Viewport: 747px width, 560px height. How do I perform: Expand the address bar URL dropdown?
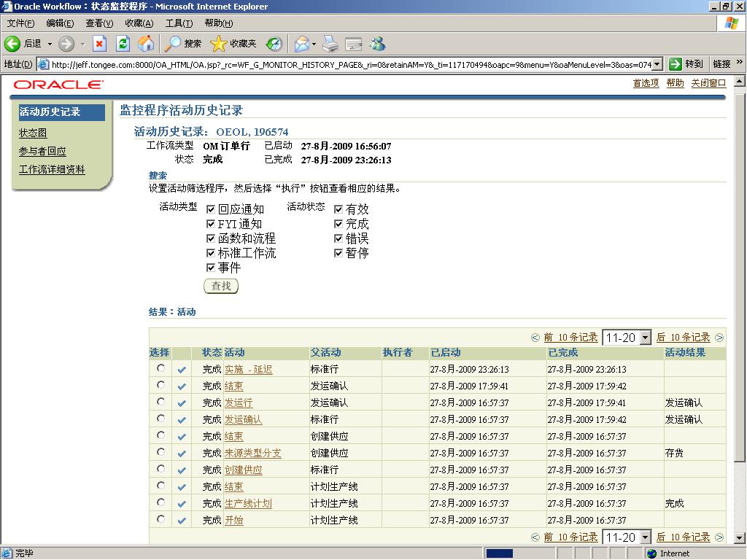tap(657, 64)
